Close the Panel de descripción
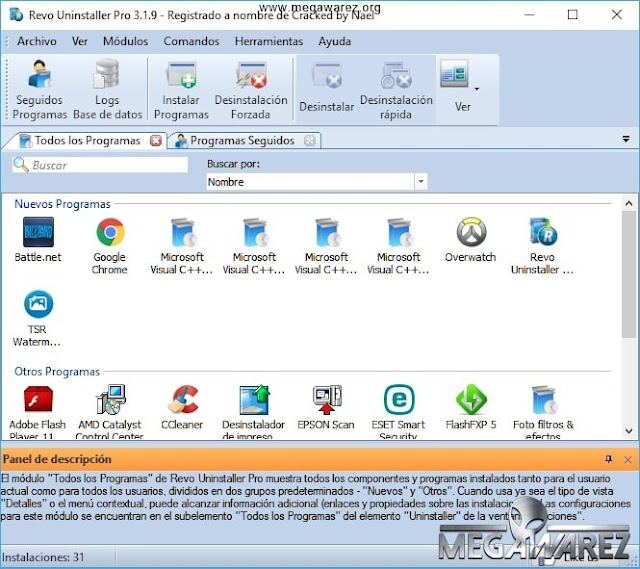The image size is (640, 569). point(628,460)
